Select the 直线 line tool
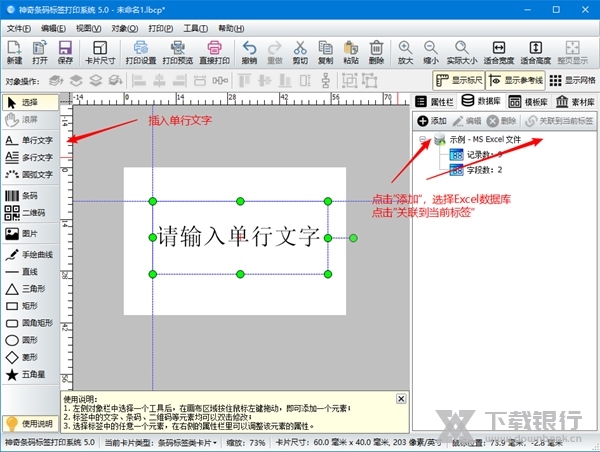The height and width of the screenshot is (452, 600). pyautogui.click(x=29, y=272)
